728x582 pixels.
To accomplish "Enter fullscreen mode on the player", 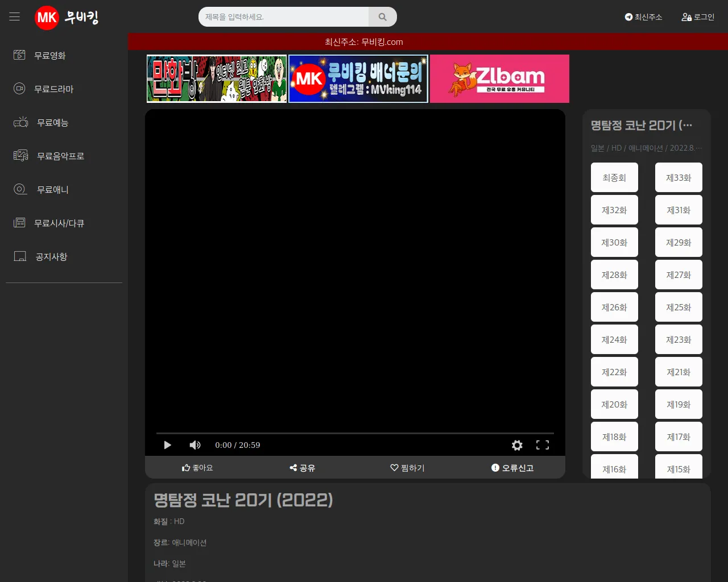I will click(x=543, y=445).
